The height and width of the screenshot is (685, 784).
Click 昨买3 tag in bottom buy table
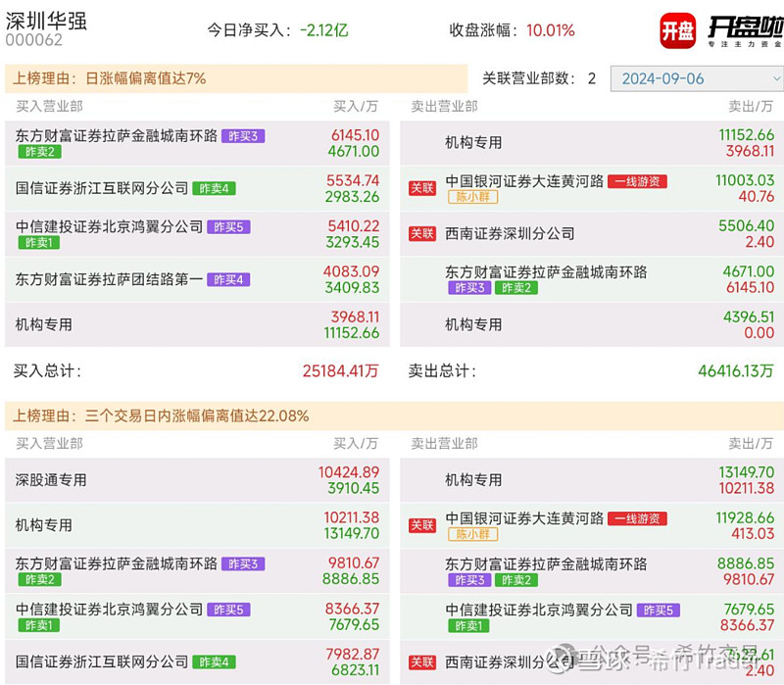pyautogui.click(x=243, y=564)
